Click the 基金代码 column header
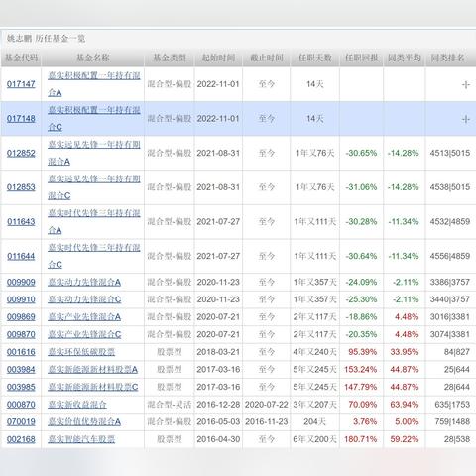 (x=21, y=58)
